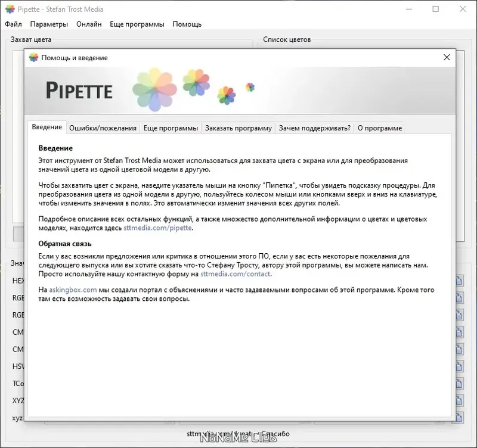Close the Помощь и введение dialog
Viewport: 477px width, 448px height.
[447, 57]
